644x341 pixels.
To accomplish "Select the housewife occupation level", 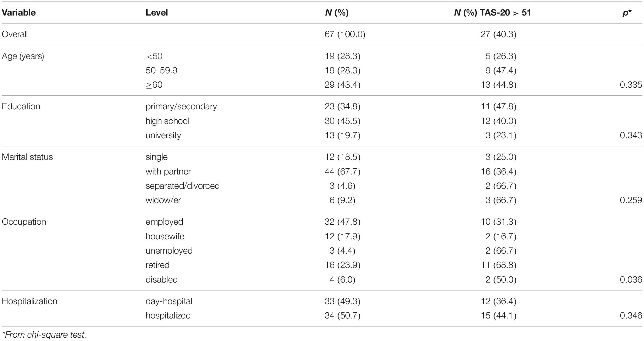I will pos(165,236).
